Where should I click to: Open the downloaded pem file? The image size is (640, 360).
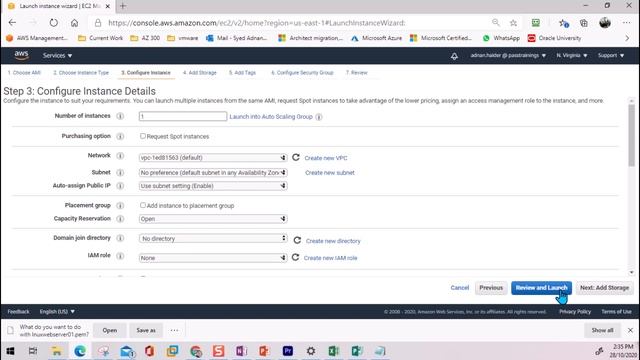(x=109, y=330)
